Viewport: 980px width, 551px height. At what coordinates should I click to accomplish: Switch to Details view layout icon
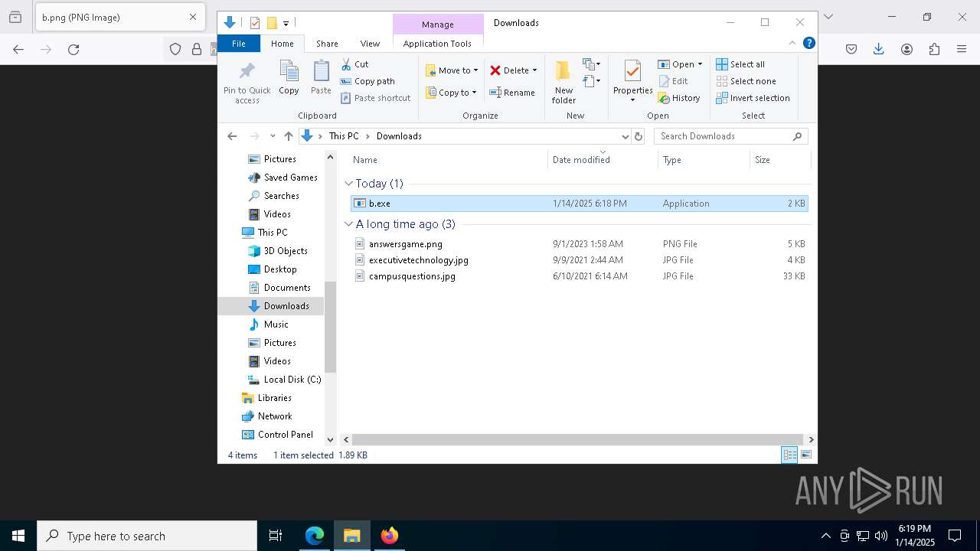[x=789, y=455]
